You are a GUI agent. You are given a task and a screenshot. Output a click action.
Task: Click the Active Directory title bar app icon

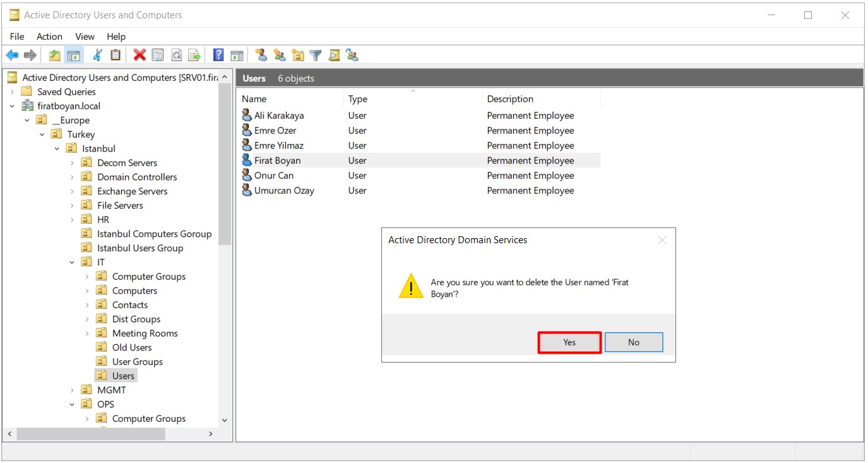(15, 15)
